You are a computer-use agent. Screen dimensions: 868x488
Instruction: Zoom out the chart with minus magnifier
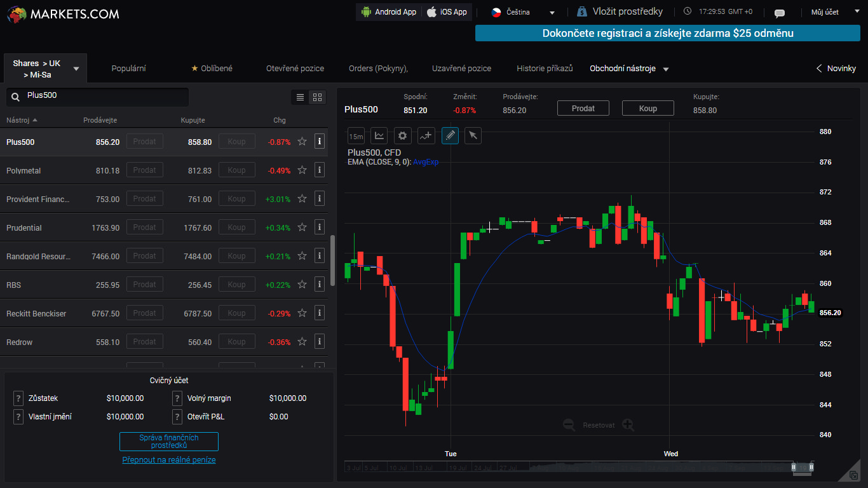(x=569, y=425)
